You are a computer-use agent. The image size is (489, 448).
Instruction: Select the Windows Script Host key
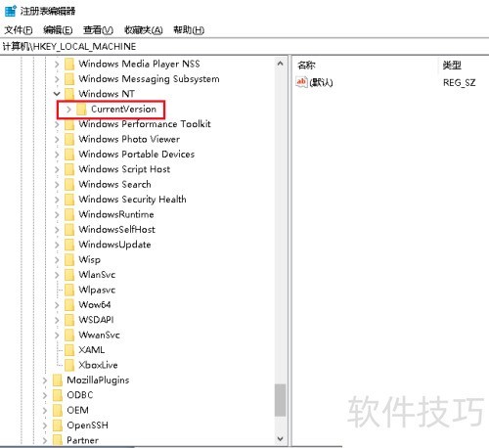[x=124, y=169]
